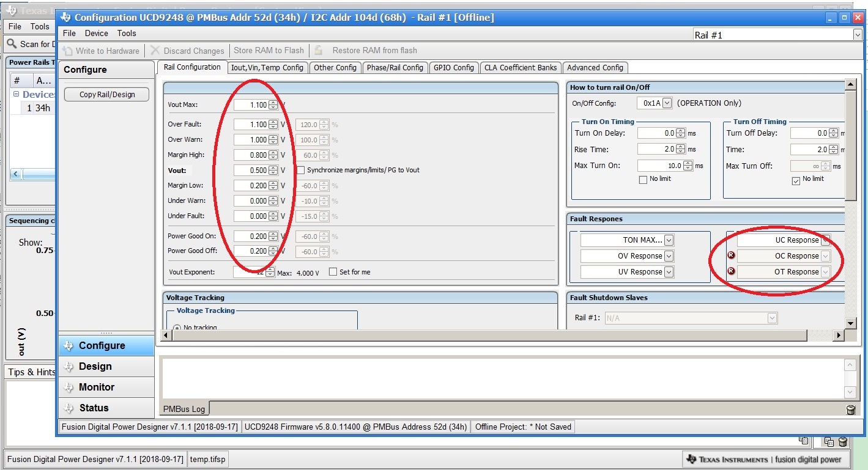The height and width of the screenshot is (470, 868).
Task: Open the File menu in Configuration window
Action: coord(70,34)
